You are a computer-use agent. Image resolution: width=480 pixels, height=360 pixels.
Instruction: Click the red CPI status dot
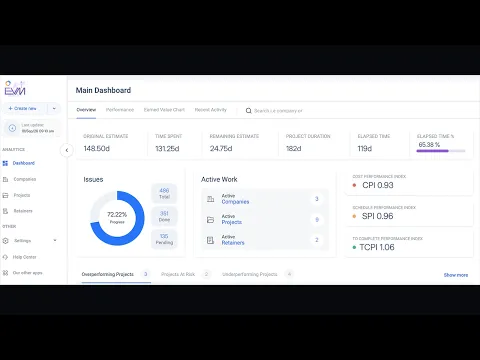(x=354, y=185)
